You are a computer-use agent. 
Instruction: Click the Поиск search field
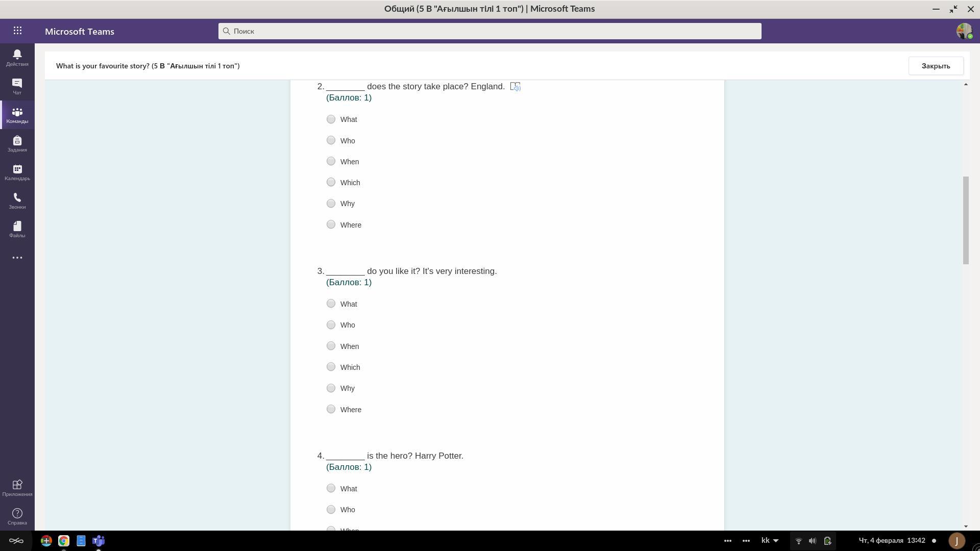tap(490, 31)
